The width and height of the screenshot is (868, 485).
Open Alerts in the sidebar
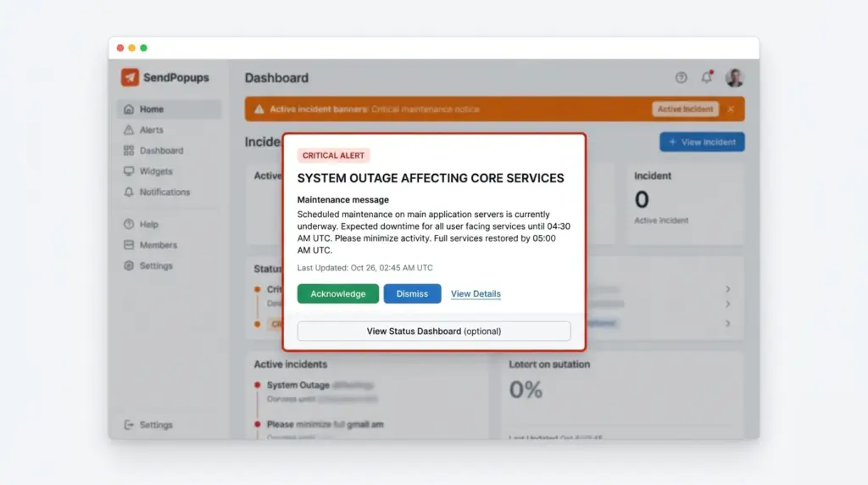(151, 130)
